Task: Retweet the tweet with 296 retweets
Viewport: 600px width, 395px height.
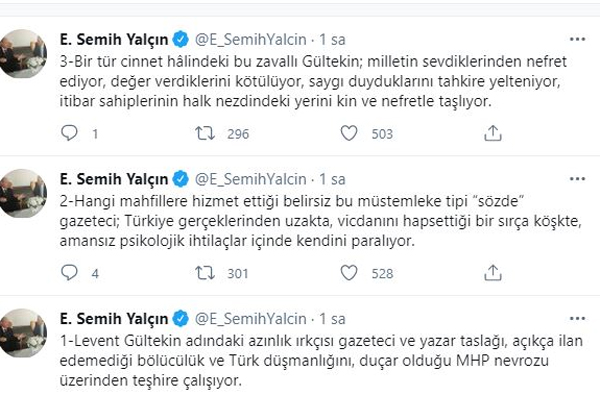Action: coord(205,133)
